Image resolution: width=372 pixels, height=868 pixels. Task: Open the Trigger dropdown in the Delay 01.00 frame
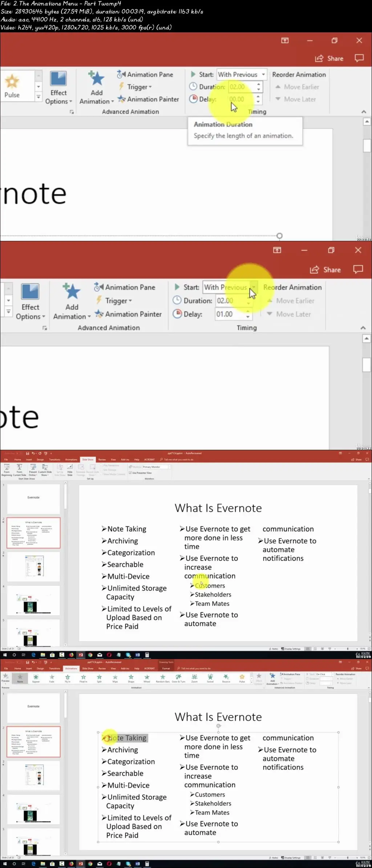click(114, 300)
